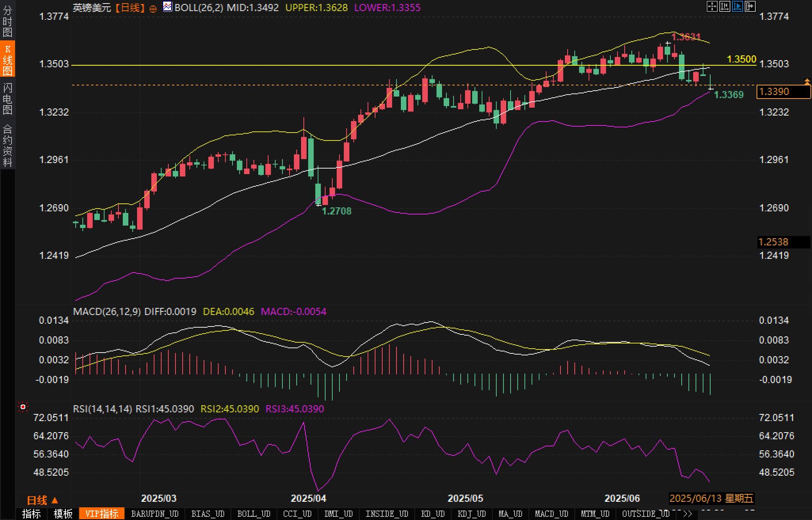The width and height of the screenshot is (812, 520).
Task: Click the shift-right arrow chart icon
Action: tap(750, 6)
